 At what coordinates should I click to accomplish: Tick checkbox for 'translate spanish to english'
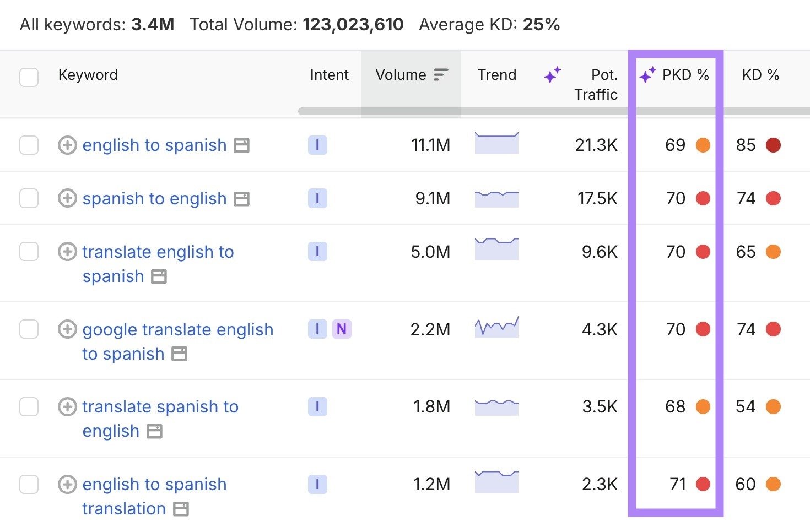pos(29,407)
